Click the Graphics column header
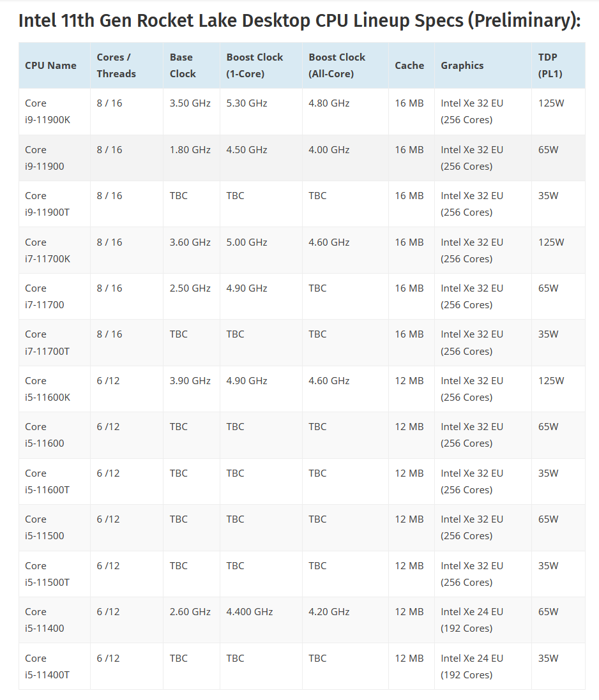 pos(462,65)
